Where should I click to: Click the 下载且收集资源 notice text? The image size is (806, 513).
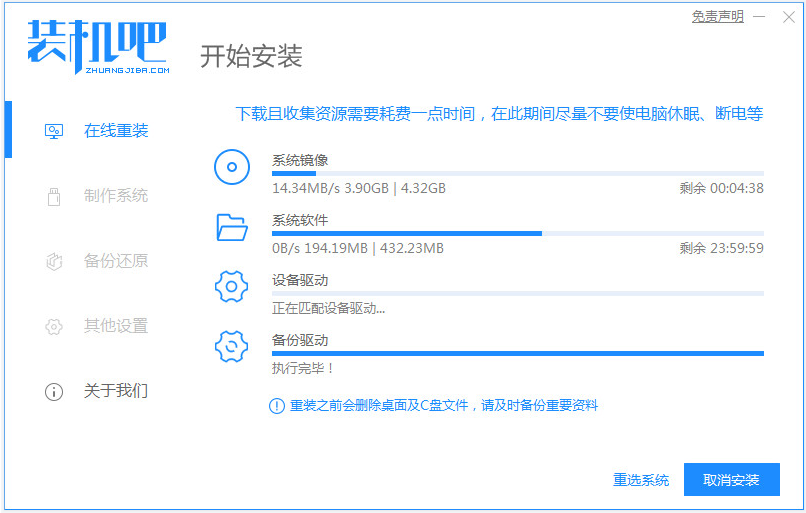pos(499,114)
